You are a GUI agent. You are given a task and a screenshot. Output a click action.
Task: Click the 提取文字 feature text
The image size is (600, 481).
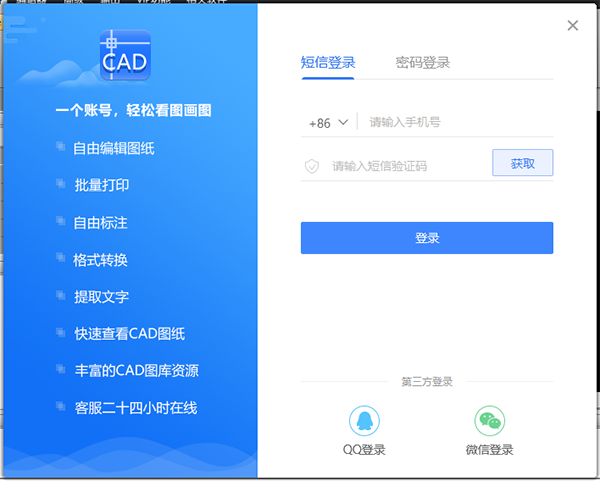(102, 297)
